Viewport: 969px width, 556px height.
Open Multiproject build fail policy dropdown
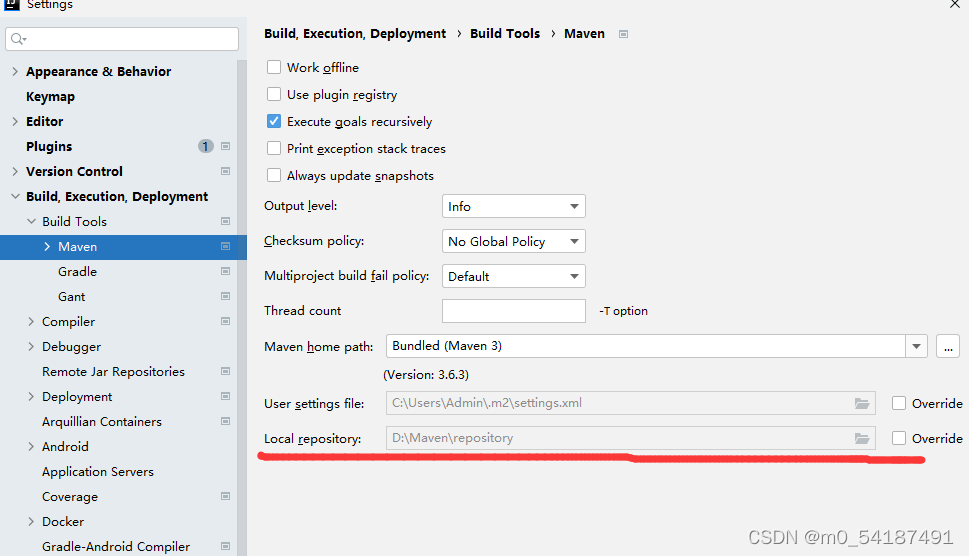tap(514, 276)
